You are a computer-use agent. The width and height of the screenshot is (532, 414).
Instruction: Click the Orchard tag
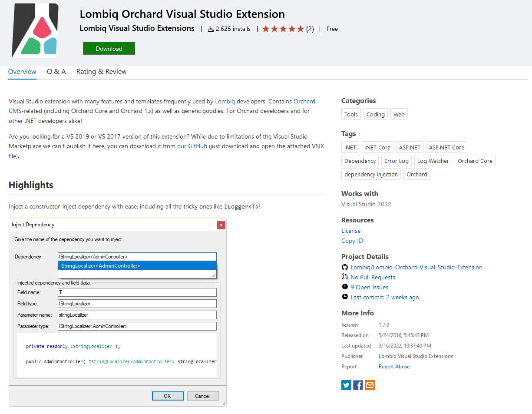[417, 174]
